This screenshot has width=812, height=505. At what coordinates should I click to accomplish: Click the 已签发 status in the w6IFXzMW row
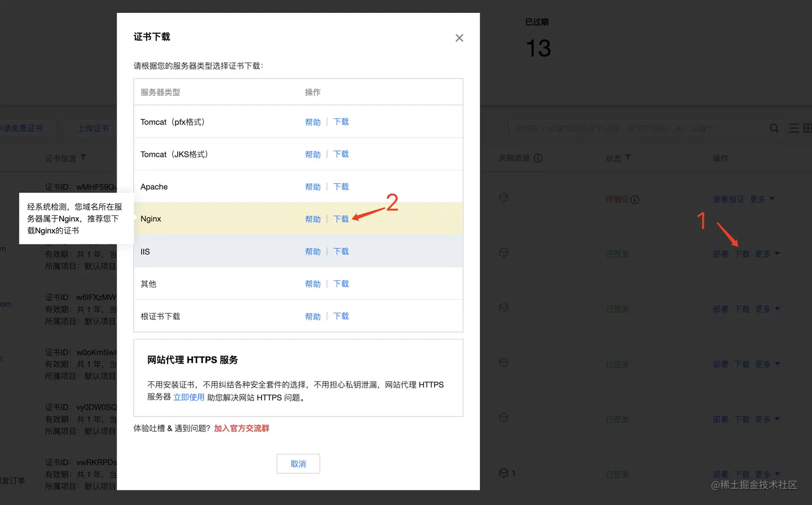pyautogui.click(x=617, y=309)
